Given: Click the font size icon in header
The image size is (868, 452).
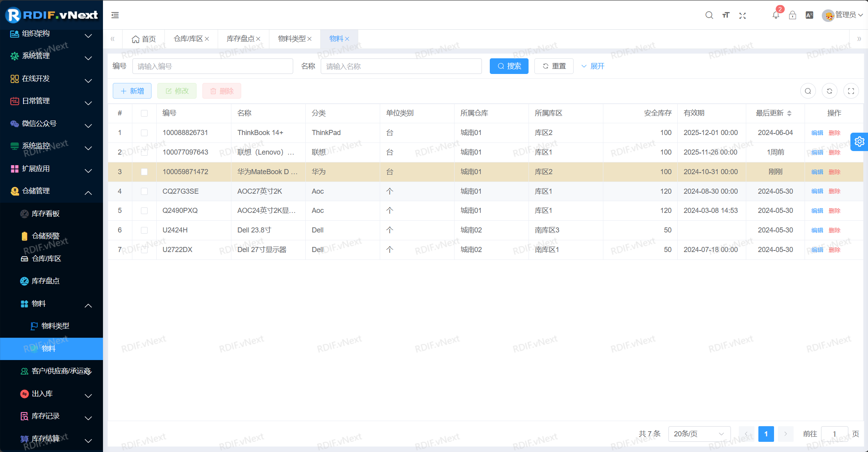Looking at the screenshot, I should tap(726, 15).
